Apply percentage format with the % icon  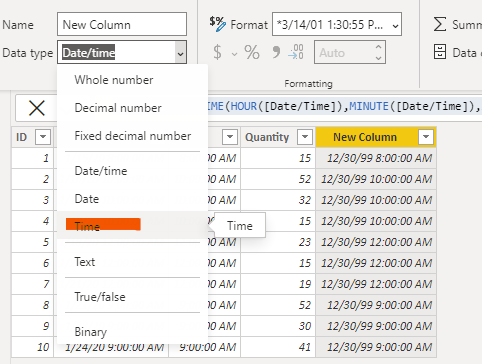point(252,52)
